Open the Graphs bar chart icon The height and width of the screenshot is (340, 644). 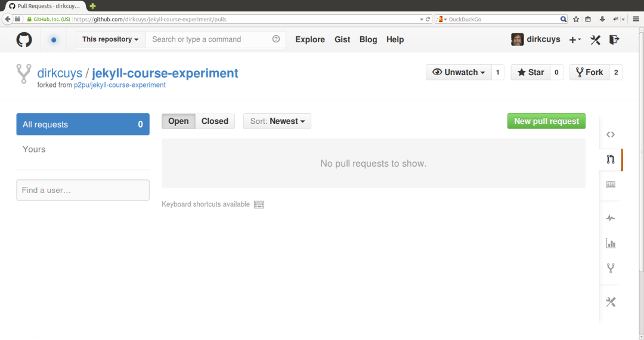coord(611,243)
